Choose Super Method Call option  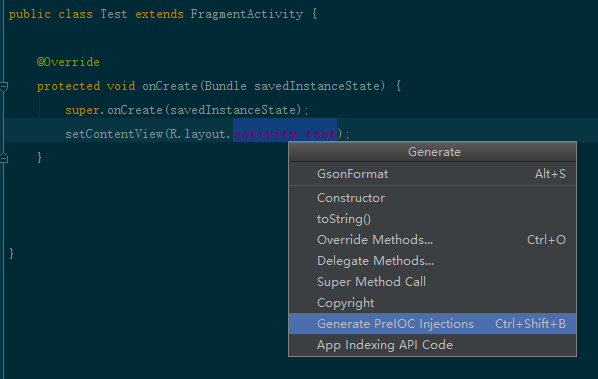coord(432,282)
